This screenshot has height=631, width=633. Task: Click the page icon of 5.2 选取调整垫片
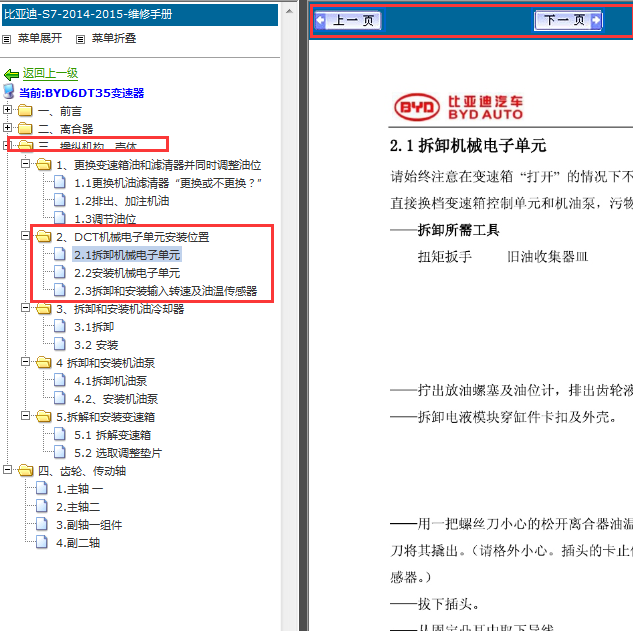(60, 452)
